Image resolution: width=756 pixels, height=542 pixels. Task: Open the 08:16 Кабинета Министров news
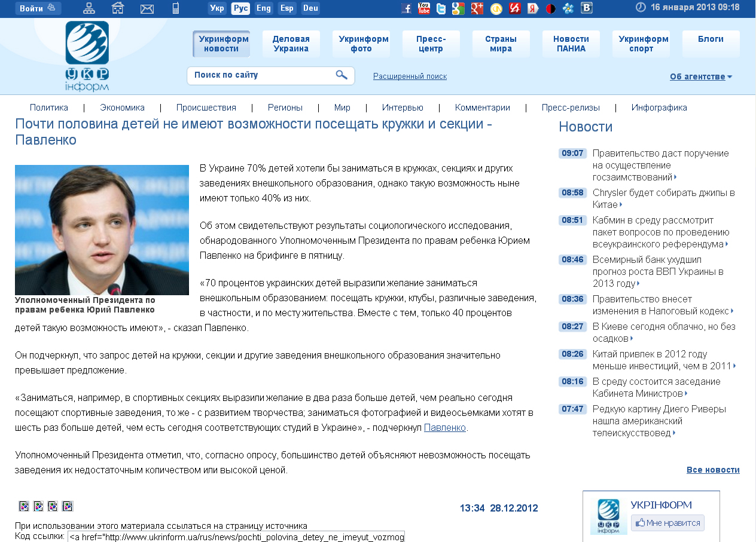(657, 387)
